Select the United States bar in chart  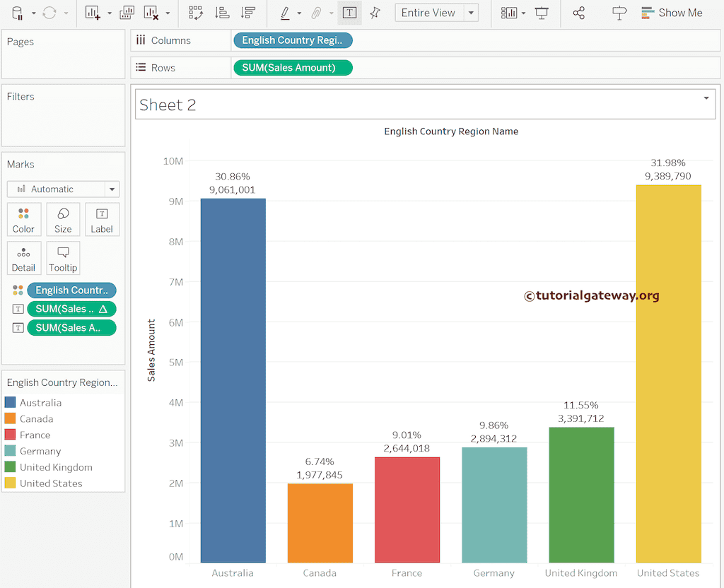pyautogui.click(x=668, y=373)
